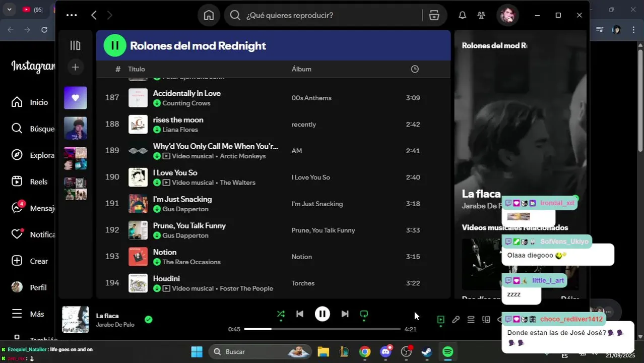Image resolution: width=644 pixels, height=363 pixels.
Task: Skip to the previous track
Action: coord(300,314)
